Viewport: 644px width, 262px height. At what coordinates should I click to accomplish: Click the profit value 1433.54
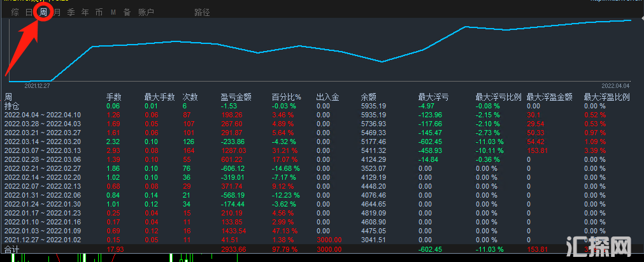click(x=233, y=231)
